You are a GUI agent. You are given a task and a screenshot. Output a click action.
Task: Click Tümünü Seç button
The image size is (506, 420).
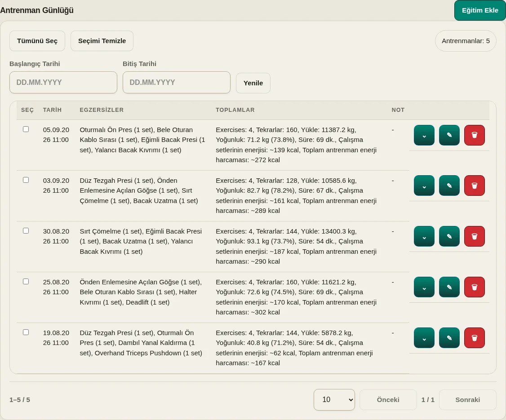tap(37, 41)
